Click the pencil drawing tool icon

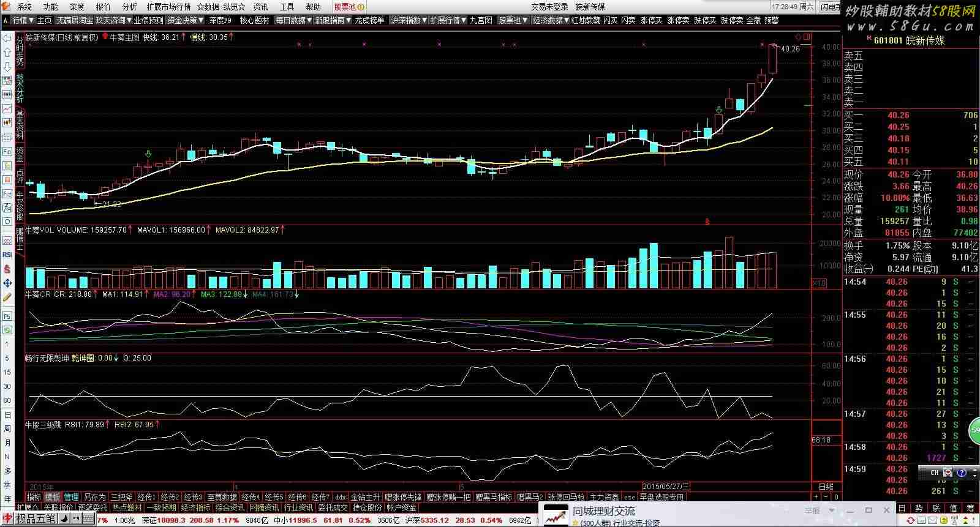pyautogui.click(x=7, y=297)
